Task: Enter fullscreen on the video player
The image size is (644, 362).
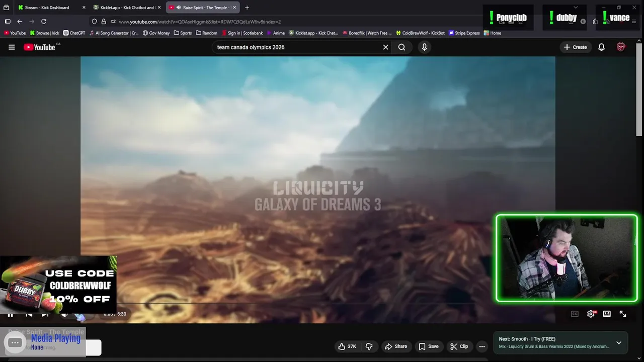Action: pyautogui.click(x=623, y=314)
